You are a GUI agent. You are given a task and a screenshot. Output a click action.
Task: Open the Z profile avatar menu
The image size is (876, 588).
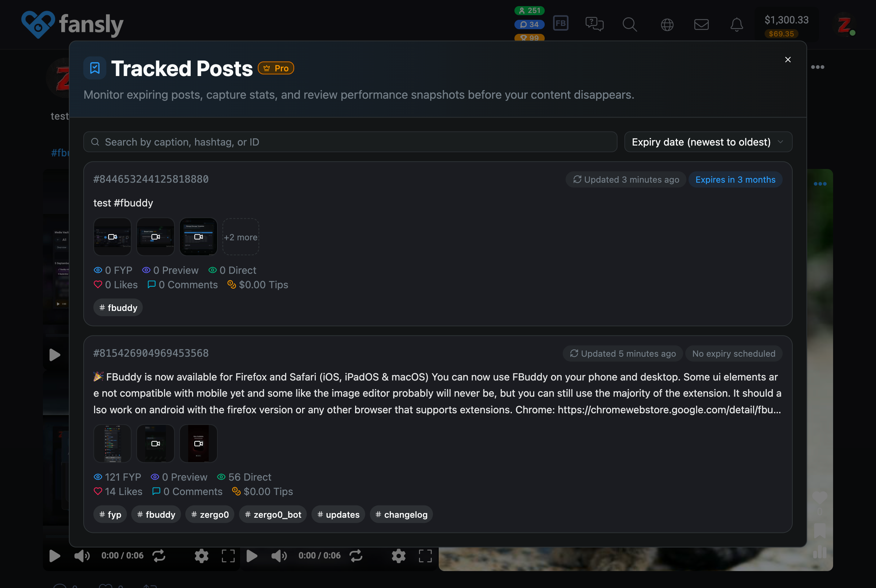[845, 24]
